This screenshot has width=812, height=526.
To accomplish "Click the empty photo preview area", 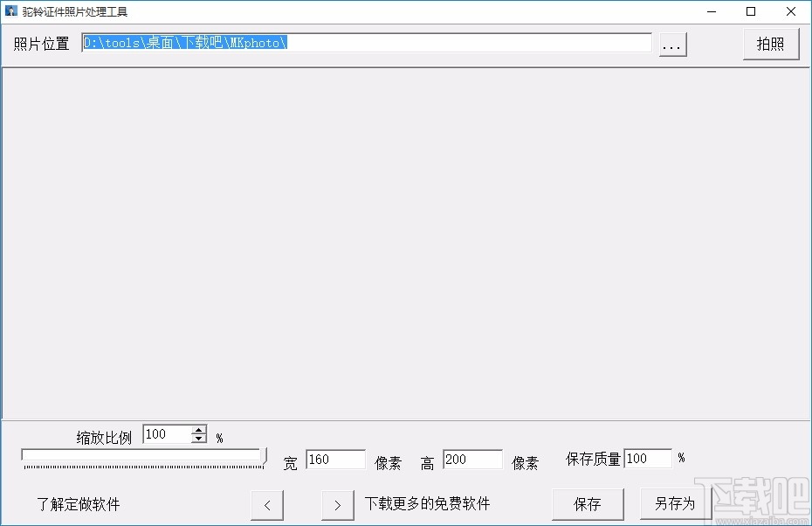I will coord(406,245).
